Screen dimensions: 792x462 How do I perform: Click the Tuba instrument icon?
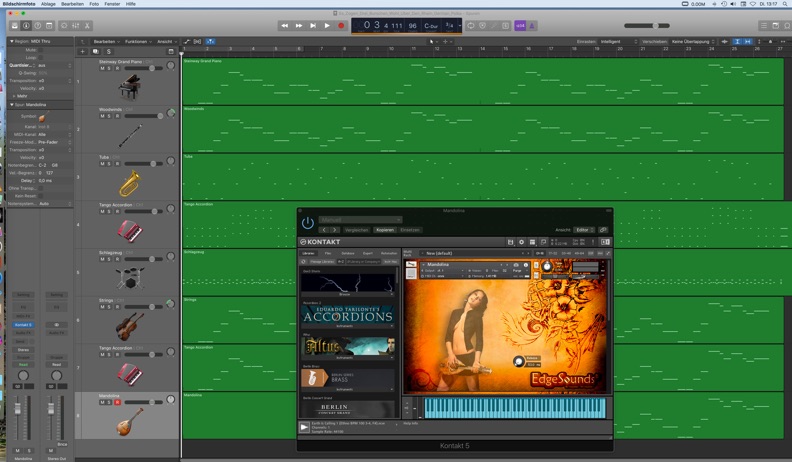pos(130,183)
